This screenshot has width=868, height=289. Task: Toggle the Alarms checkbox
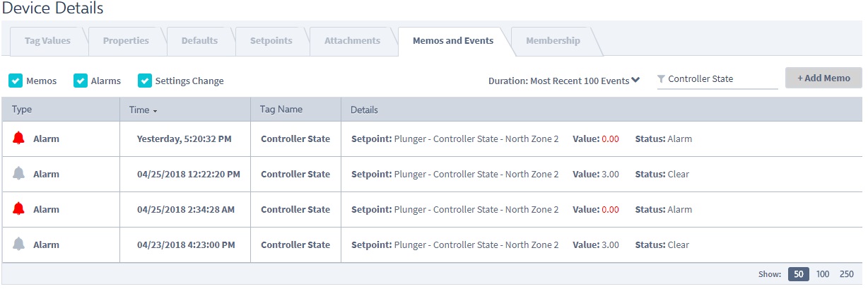[x=81, y=81]
